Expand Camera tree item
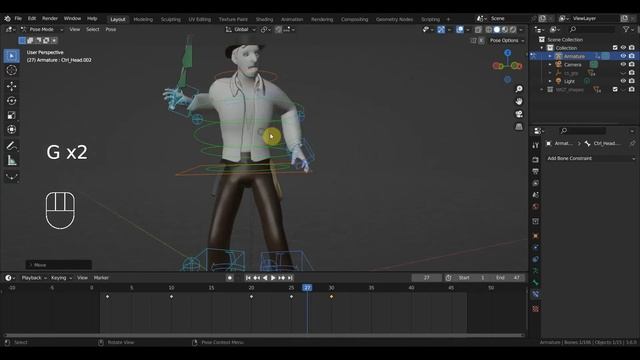The image size is (640, 360). [550, 64]
